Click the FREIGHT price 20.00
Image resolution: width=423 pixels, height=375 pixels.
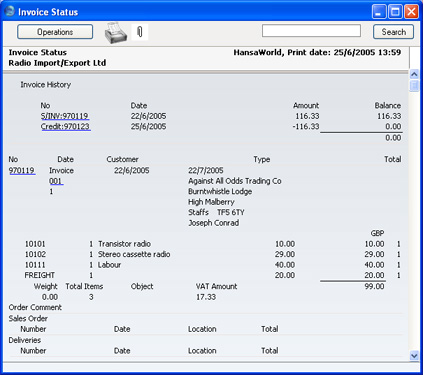(285, 275)
